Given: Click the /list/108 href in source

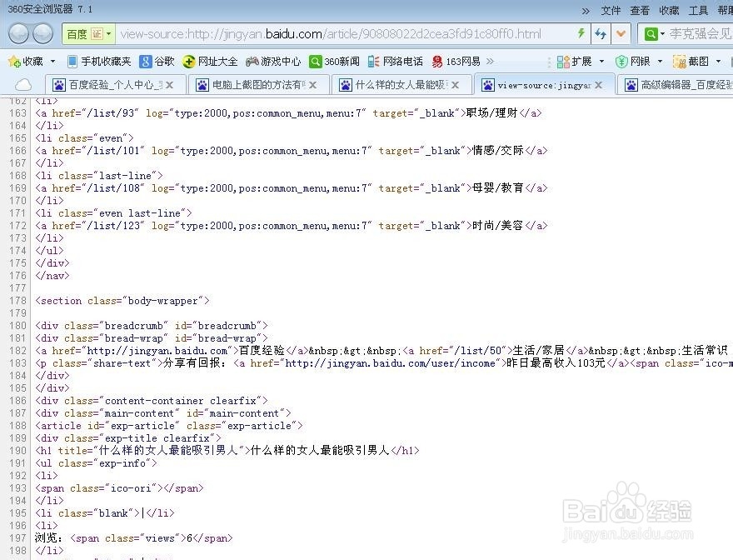Looking at the screenshot, I should (x=113, y=187).
